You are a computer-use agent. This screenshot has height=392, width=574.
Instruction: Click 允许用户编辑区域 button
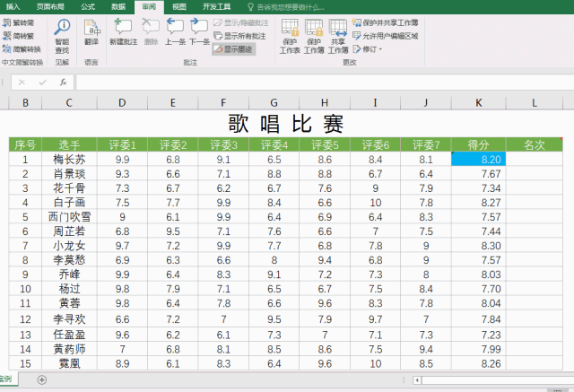(x=385, y=36)
